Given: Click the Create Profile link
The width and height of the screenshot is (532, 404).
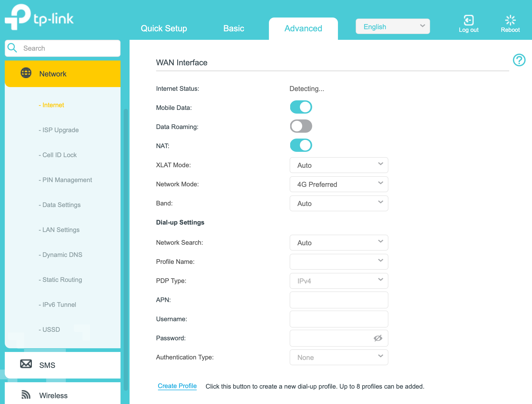Looking at the screenshot, I should (x=177, y=386).
